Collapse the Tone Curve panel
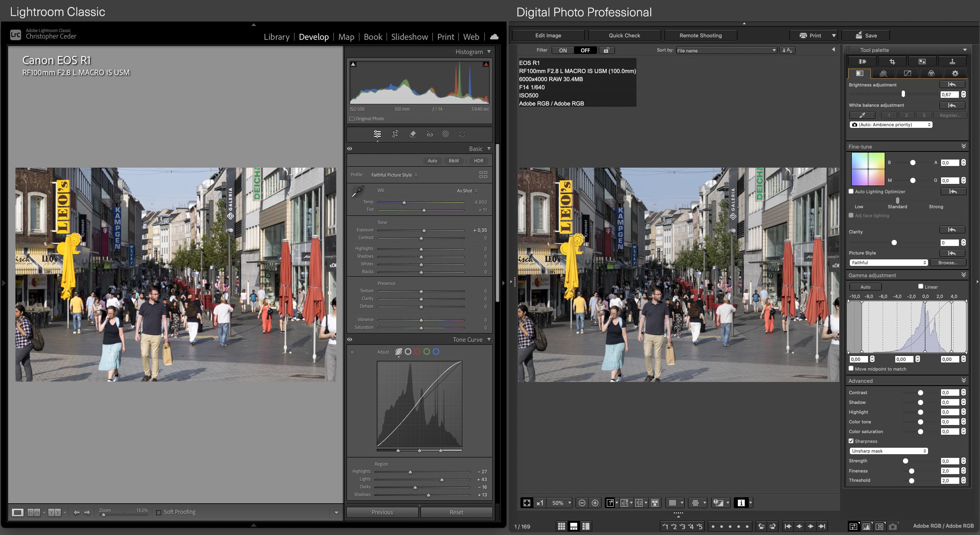The height and width of the screenshot is (535, 980). tap(489, 339)
